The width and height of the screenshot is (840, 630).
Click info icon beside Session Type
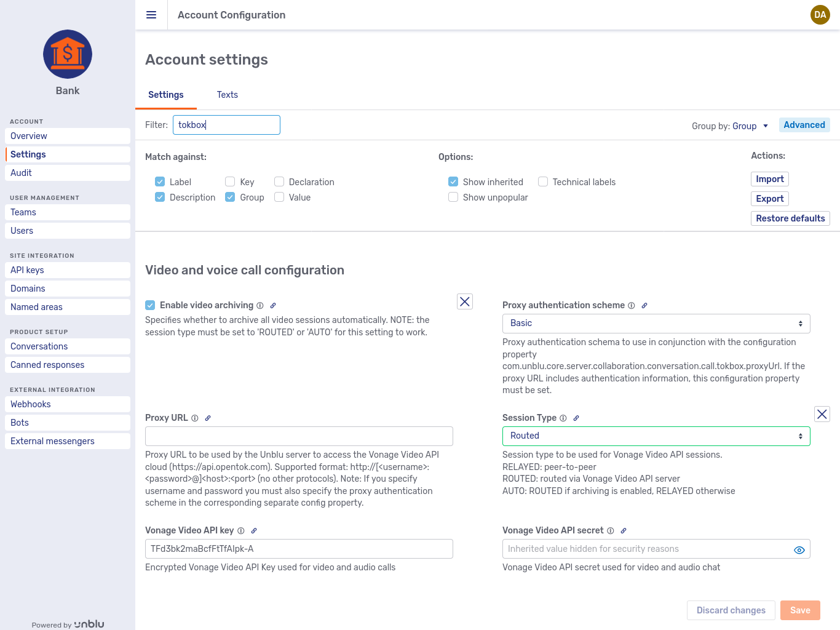pos(563,418)
